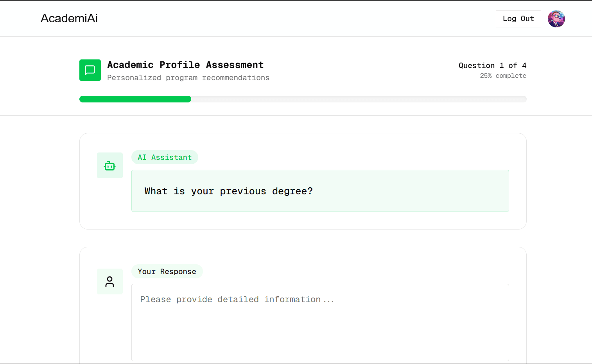Click the Academic Profile Assessment heading
The width and height of the screenshot is (592, 364).
click(x=185, y=65)
